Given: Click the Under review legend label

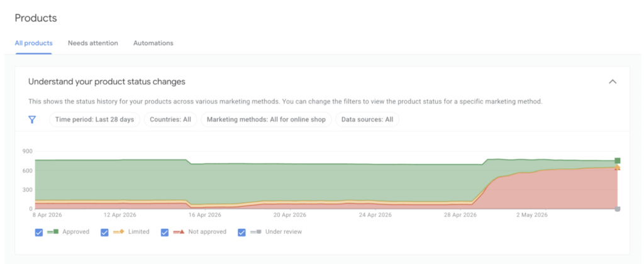Looking at the screenshot, I should [x=284, y=232].
